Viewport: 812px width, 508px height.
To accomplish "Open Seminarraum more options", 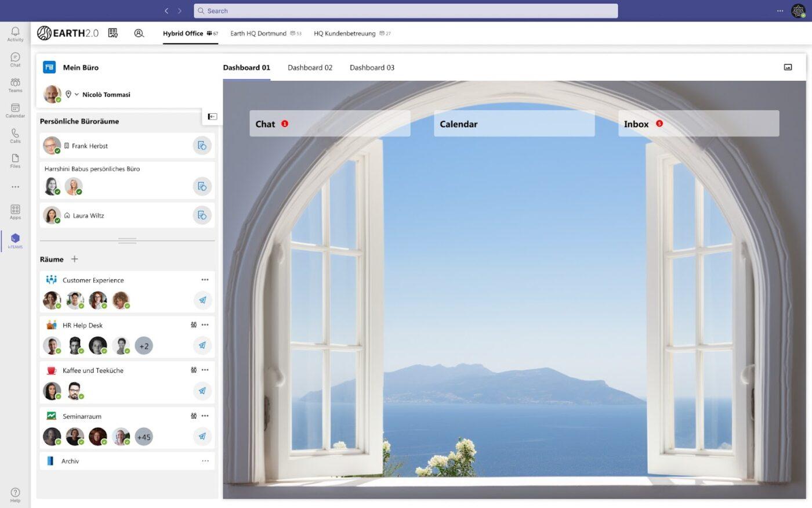I will click(205, 416).
